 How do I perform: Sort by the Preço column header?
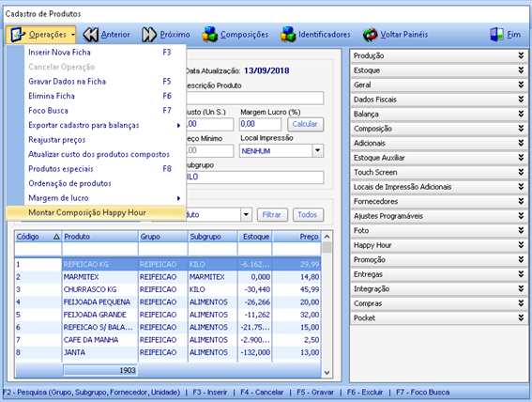coord(296,237)
